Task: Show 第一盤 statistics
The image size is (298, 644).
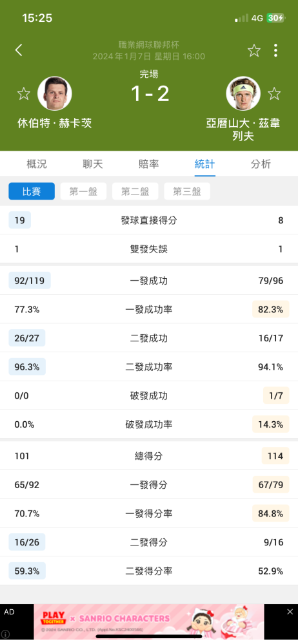Action: [83, 191]
